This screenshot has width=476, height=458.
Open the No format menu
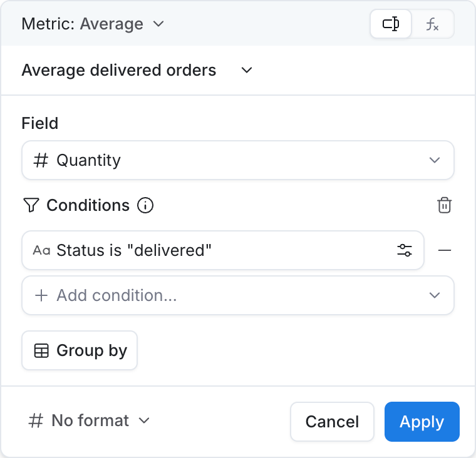[x=89, y=420]
